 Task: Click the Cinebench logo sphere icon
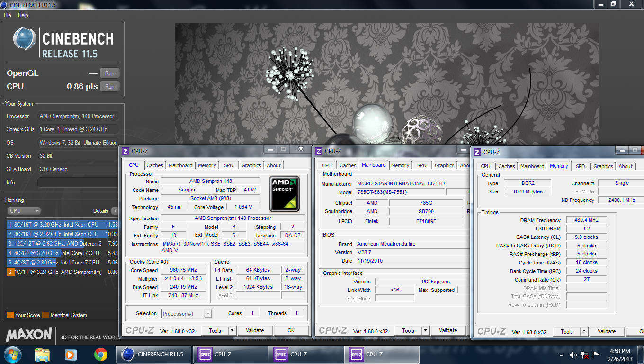(25, 39)
